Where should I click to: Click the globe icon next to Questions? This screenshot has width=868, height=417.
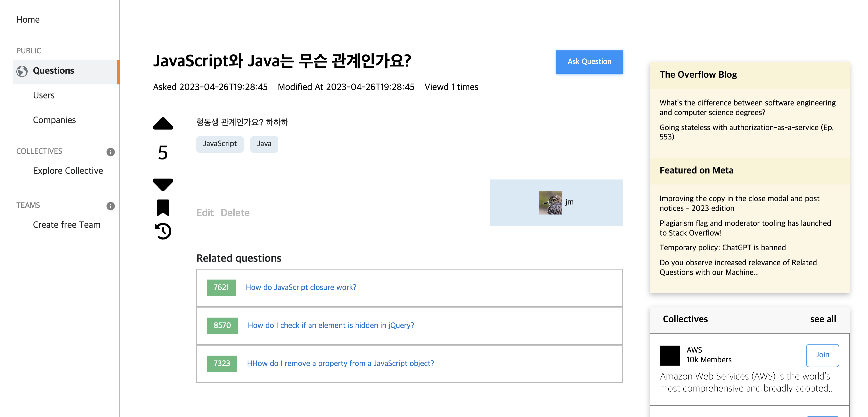(22, 71)
